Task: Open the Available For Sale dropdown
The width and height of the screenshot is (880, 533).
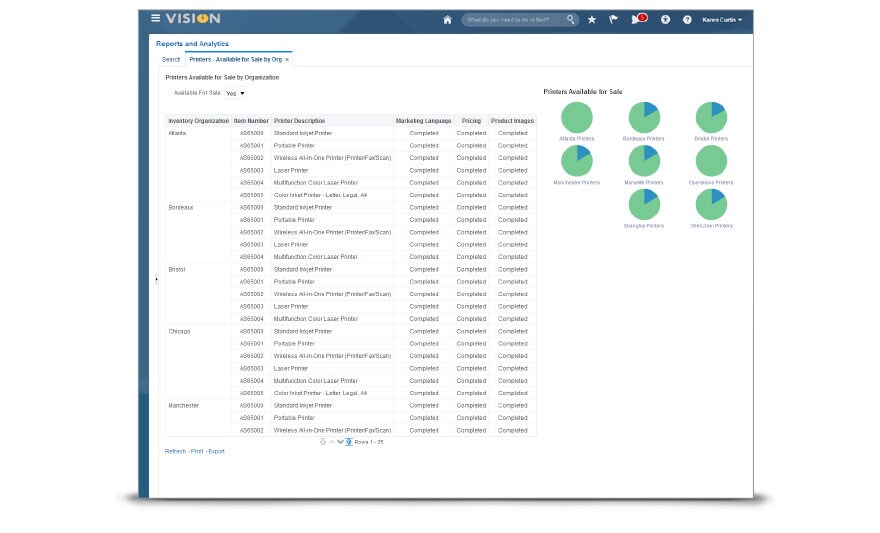Action: pos(235,93)
